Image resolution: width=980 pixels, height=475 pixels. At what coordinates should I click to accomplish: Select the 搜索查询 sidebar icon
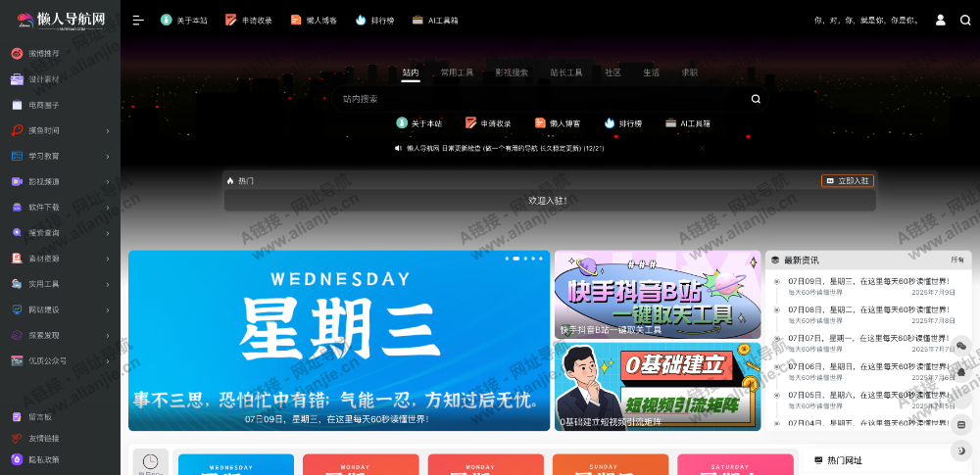coord(17,232)
